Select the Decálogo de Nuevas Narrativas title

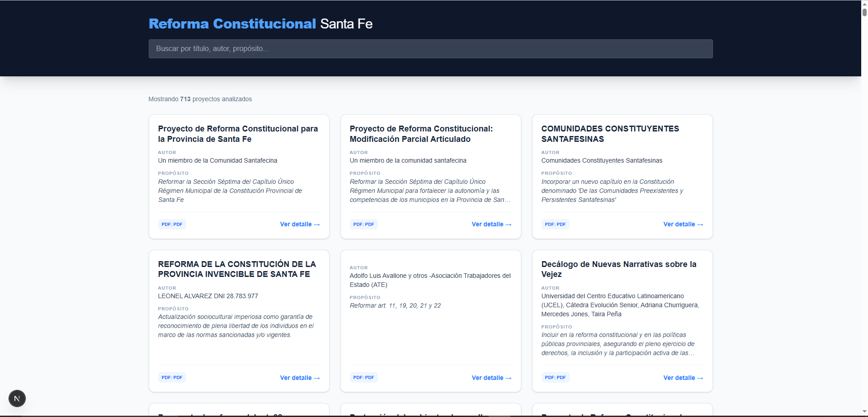[618, 269]
